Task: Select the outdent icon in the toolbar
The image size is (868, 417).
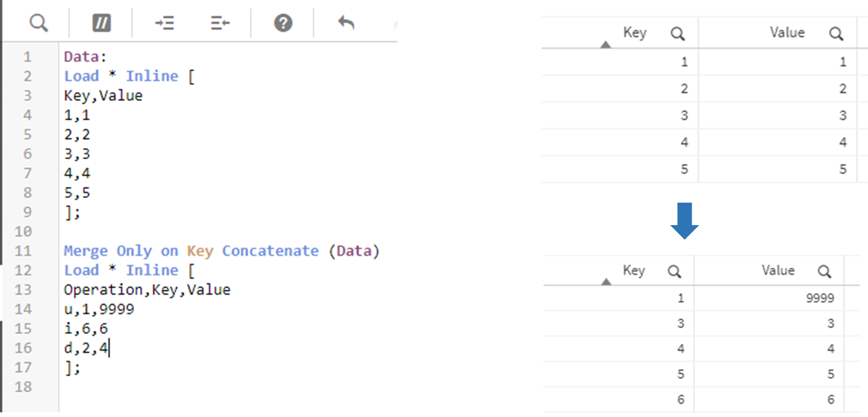Action: pos(219,22)
